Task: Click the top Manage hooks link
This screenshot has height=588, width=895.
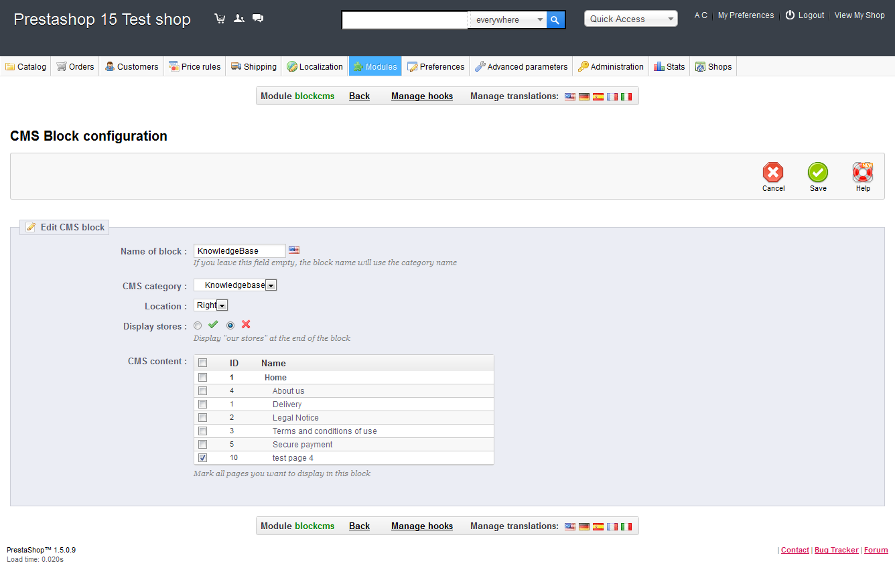Action: coord(422,96)
